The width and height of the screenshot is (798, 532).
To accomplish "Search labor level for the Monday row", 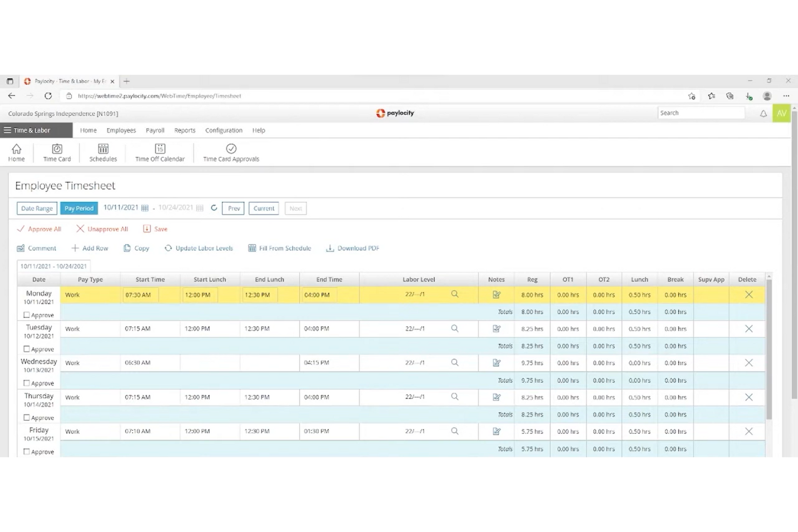I will coord(455,294).
